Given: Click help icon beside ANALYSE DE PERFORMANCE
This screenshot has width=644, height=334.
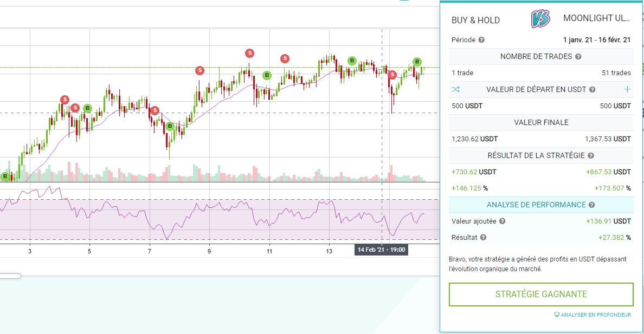Looking at the screenshot, I should [x=591, y=205].
